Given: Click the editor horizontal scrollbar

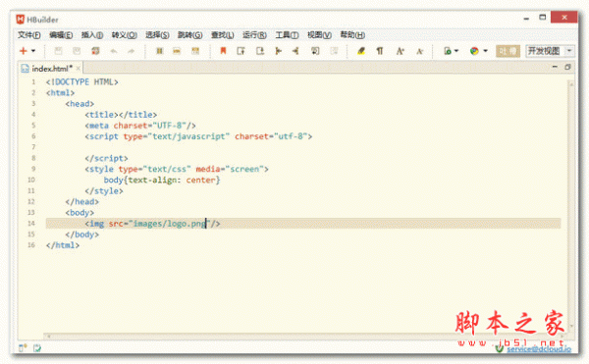Looking at the screenshot, I should 306,336.
